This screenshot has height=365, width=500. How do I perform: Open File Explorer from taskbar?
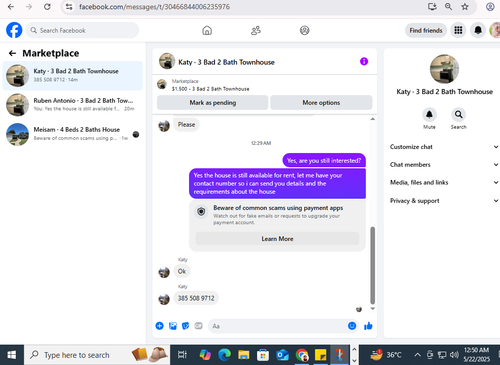(244, 355)
